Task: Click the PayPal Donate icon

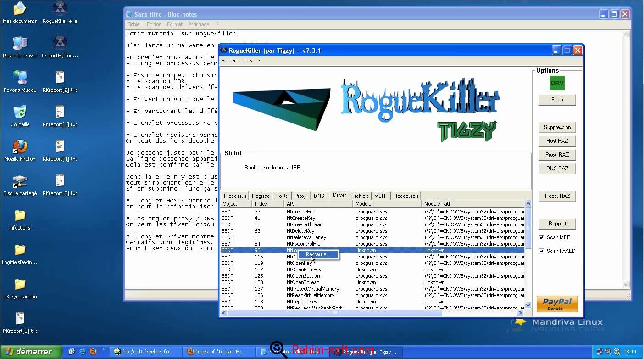Action: pos(557,303)
